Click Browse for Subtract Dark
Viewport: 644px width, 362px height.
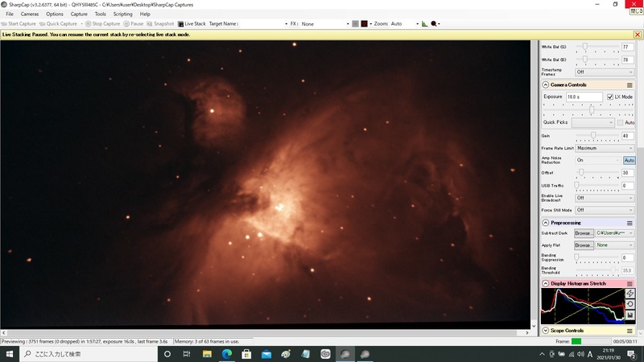[x=584, y=233]
